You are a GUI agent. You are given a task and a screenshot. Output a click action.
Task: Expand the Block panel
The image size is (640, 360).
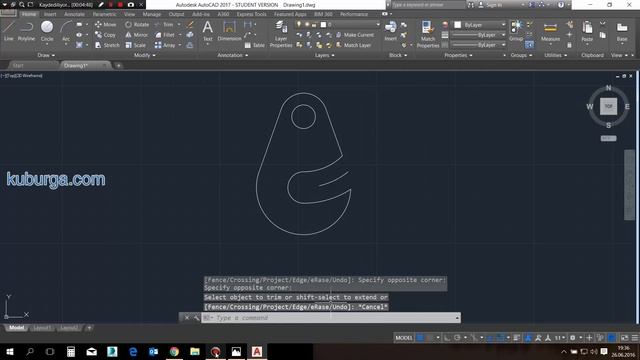tap(398, 55)
